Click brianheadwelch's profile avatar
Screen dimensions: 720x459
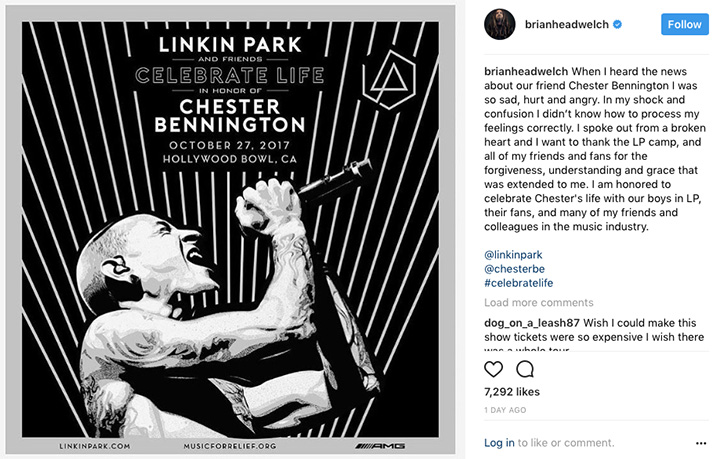coord(501,23)
